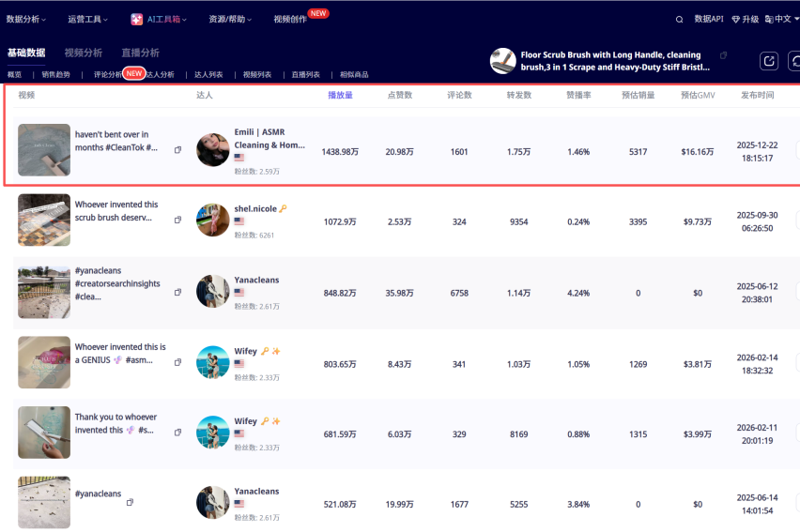Screen dimensions: 800x532
Task: Open the 数据API link
Action: point(709,19)
